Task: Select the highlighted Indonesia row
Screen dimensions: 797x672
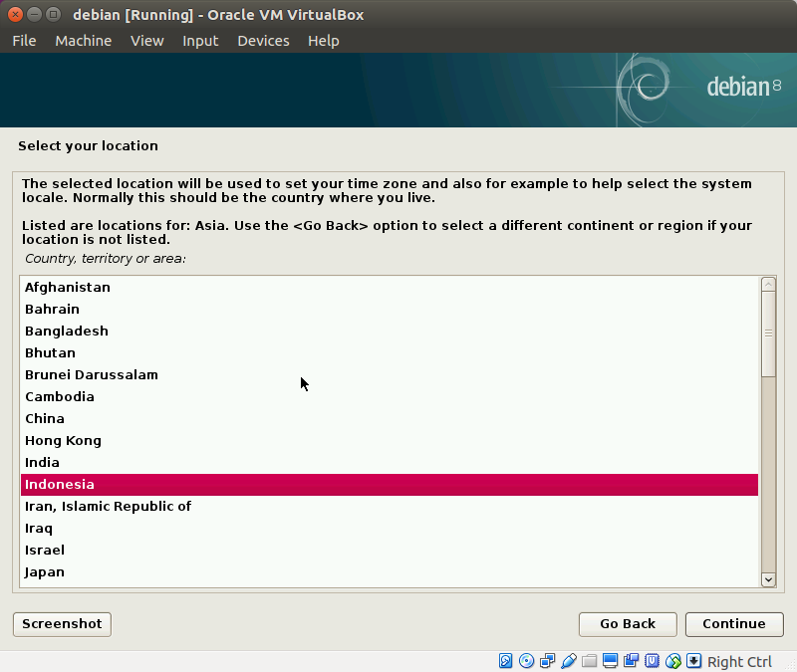Action: pos(390,485)
